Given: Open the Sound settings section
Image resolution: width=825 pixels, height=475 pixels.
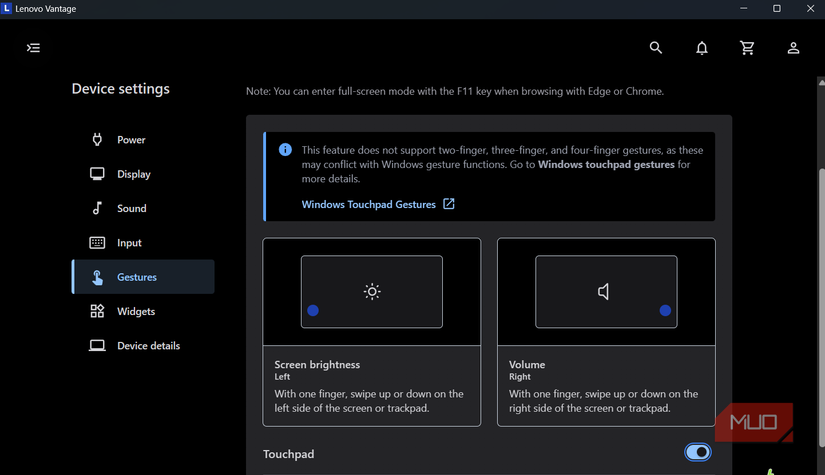Looking at the screenshot, I should [143, 208].
